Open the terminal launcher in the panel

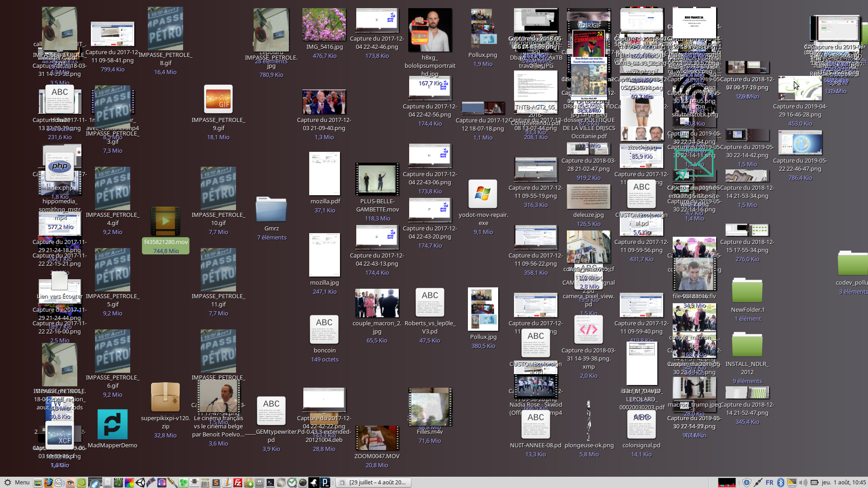(270, 483)
